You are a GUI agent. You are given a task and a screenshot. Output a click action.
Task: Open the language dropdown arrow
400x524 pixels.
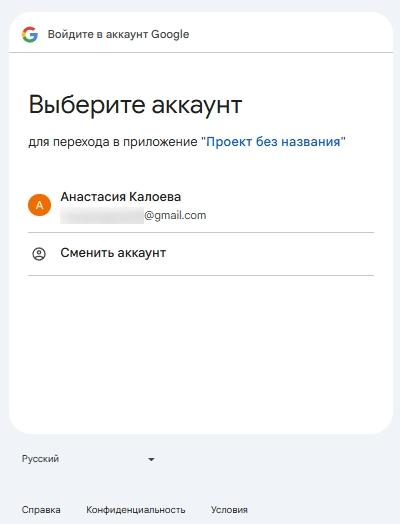(151, 460)
